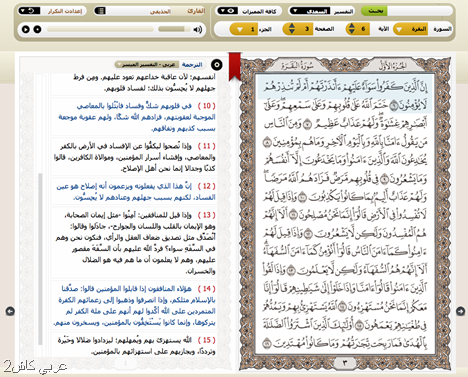Open the reciter list icon
The image size is (468, 377).
coord(100,11)
